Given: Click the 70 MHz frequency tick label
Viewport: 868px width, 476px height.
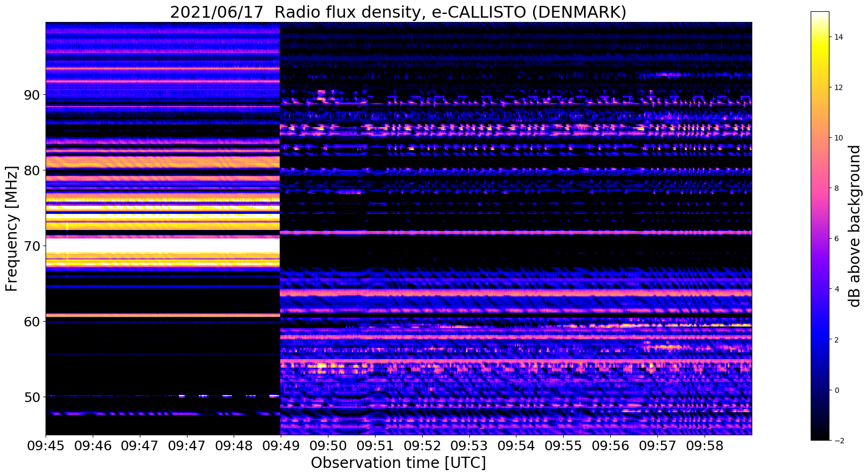Looking at the screenshot, I should 31,246.
